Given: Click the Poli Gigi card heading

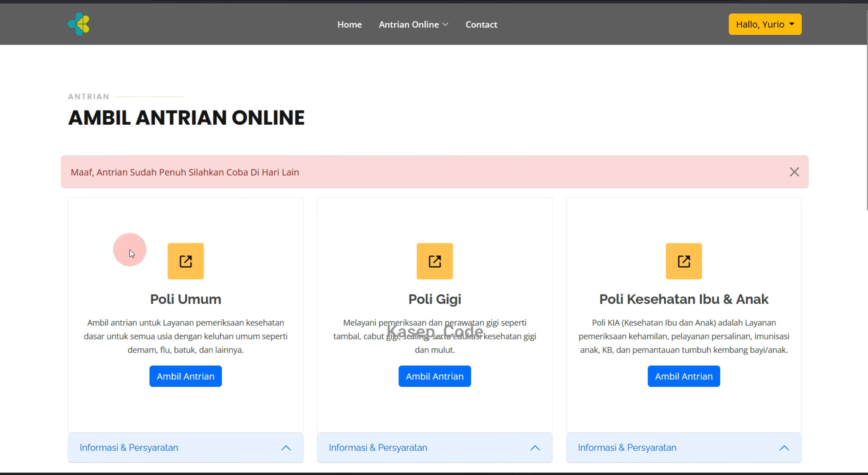Looking at the screenshot, I should [435, 299].
